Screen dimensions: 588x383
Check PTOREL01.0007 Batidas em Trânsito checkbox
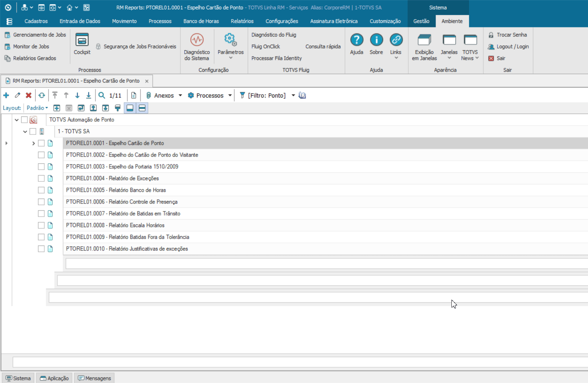(41, 214)
